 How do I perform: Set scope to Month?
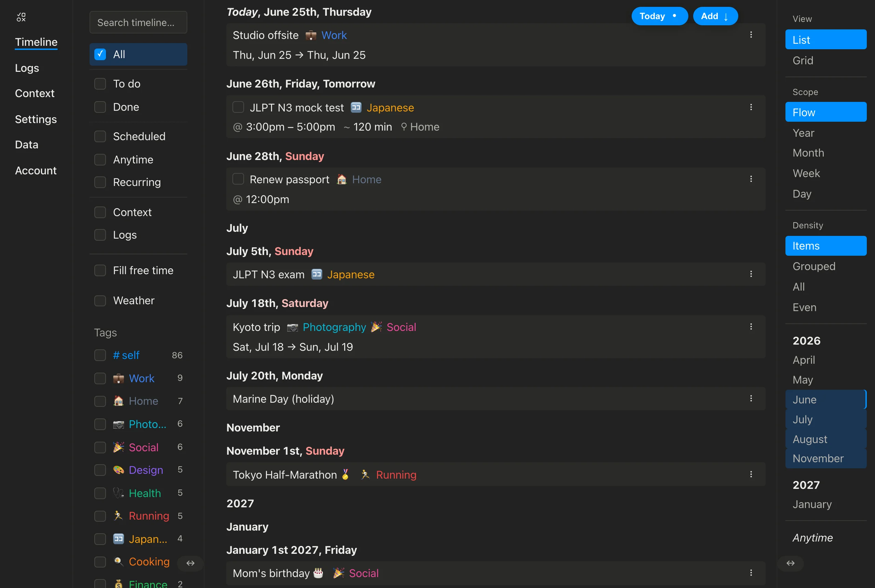(826, 152)
